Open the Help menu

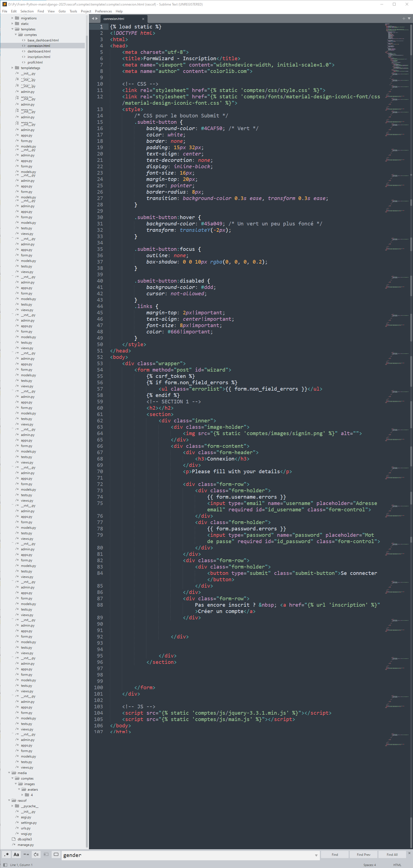(x=119, y=11)
